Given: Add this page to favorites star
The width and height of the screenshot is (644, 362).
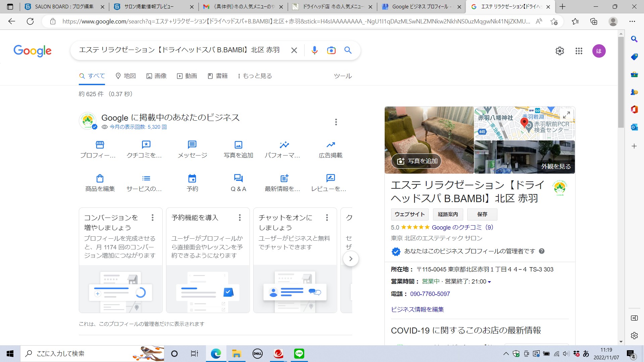Looking at the screenshot, I should (554, 21).
